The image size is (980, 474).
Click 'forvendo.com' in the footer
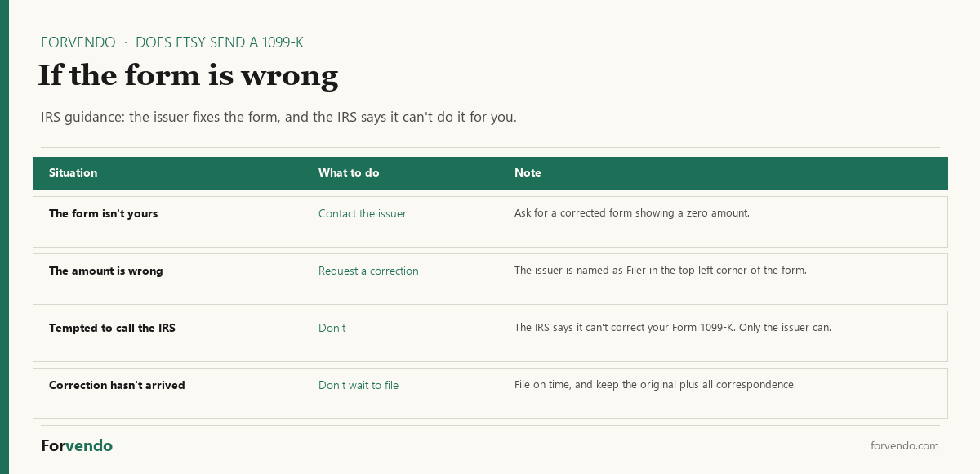905,445
